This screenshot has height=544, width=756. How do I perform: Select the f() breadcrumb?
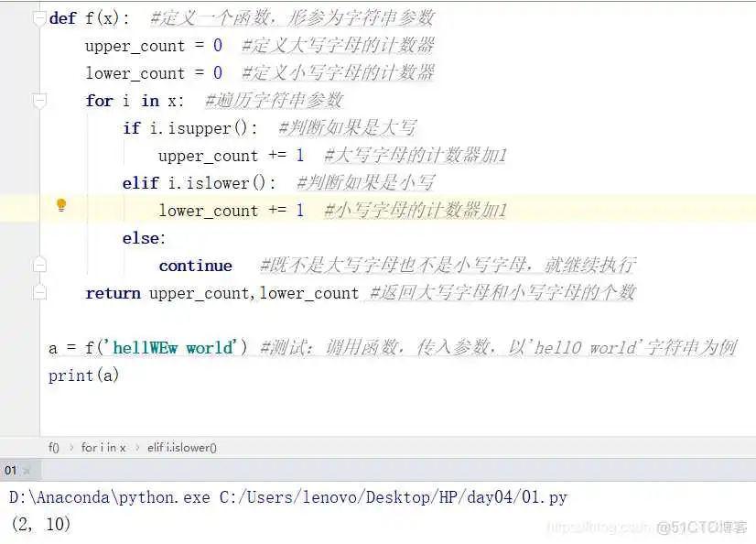click(x=53, y=448)
